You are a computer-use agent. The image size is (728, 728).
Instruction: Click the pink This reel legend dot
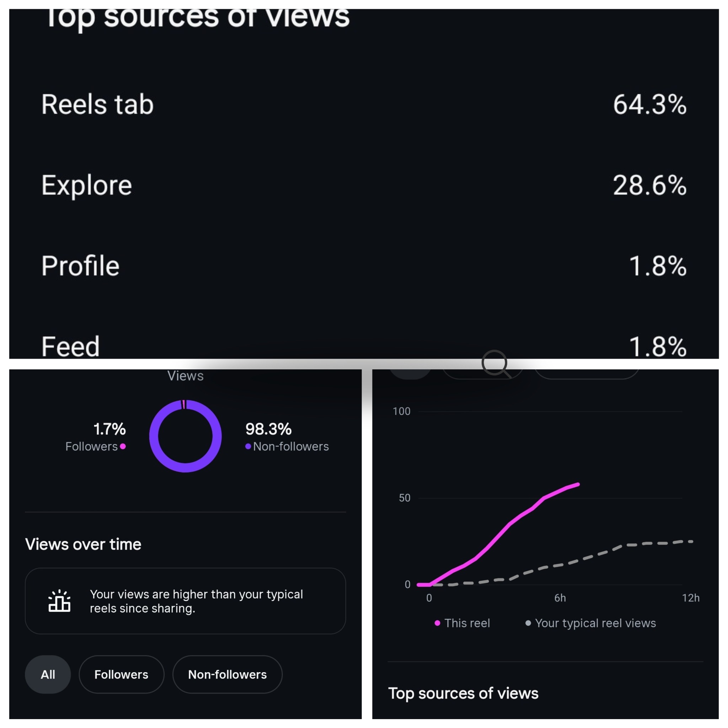coord(437,623)
